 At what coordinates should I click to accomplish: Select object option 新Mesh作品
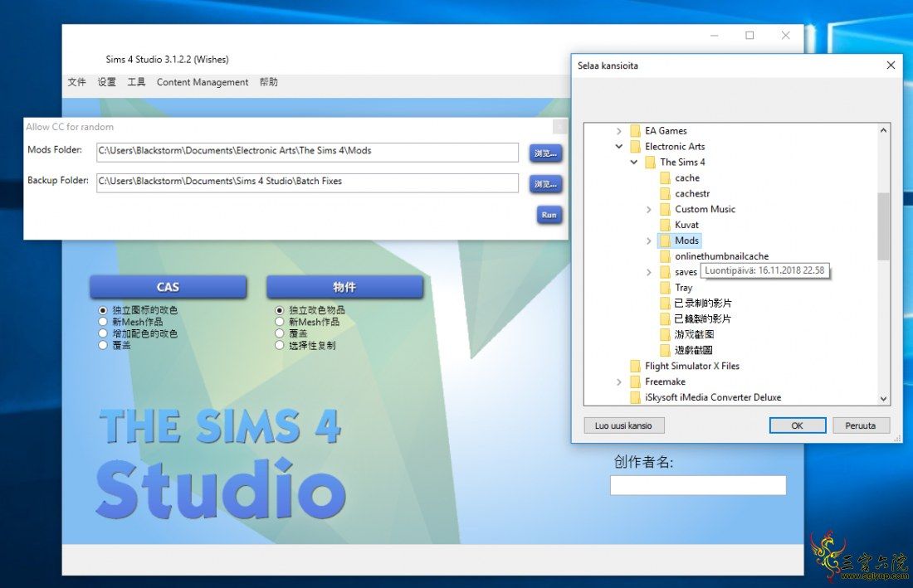[280, 322]
